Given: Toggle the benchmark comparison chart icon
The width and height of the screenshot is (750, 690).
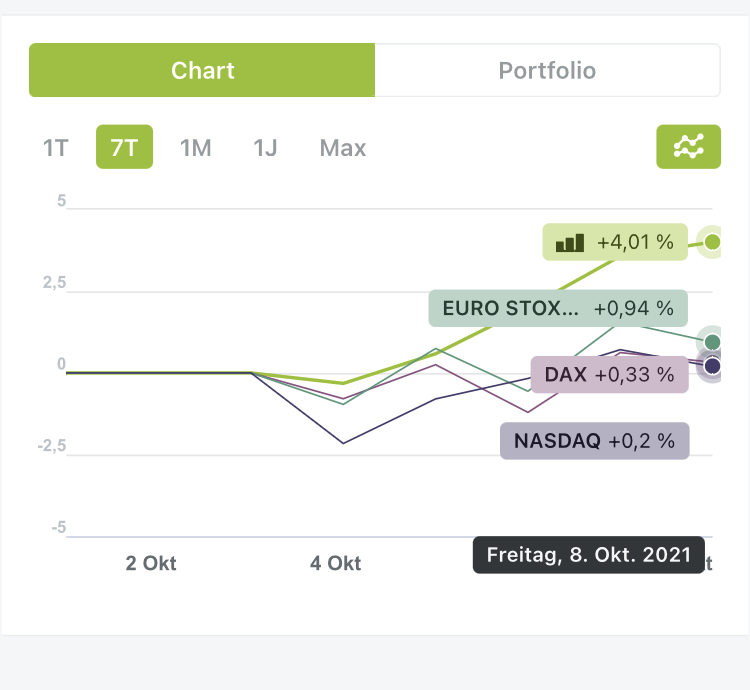Looking at the screenshot, I should click(688, 148).
